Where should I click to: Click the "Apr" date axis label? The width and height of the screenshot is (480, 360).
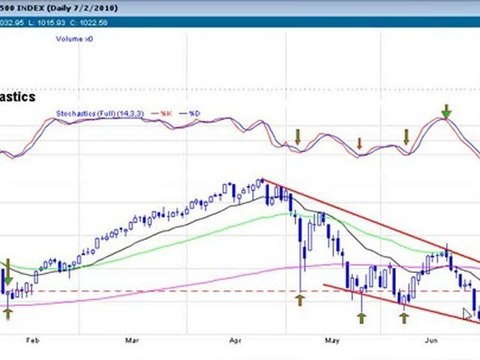(x=235, y=340)
